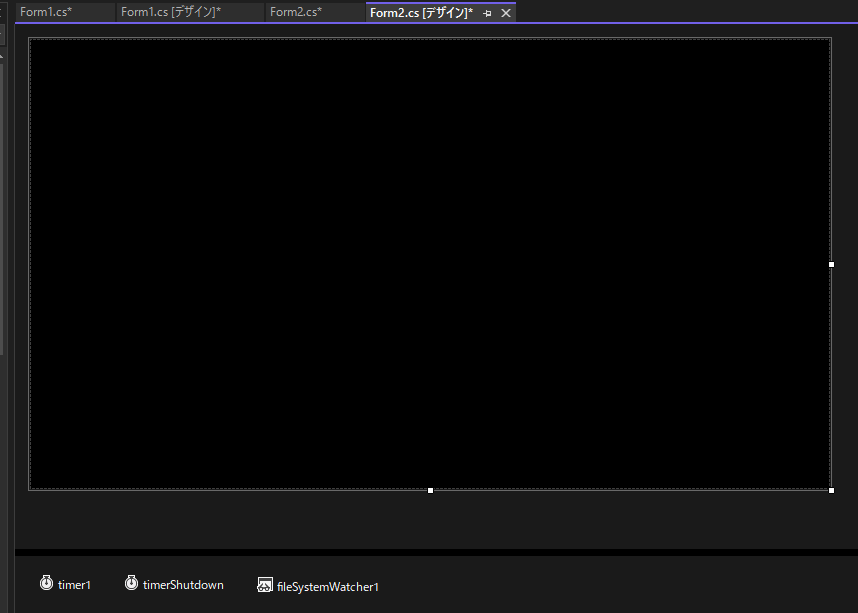Select the black Form2 design surface
This screenshot has width=858, height=613.
pyautogui.click(x=430, y=264)
